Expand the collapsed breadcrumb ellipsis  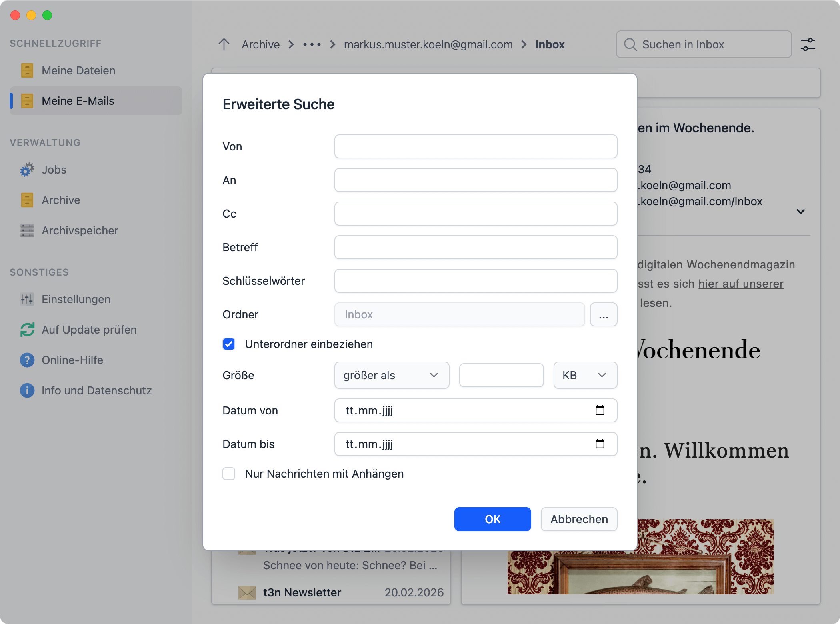coord(312,44)
